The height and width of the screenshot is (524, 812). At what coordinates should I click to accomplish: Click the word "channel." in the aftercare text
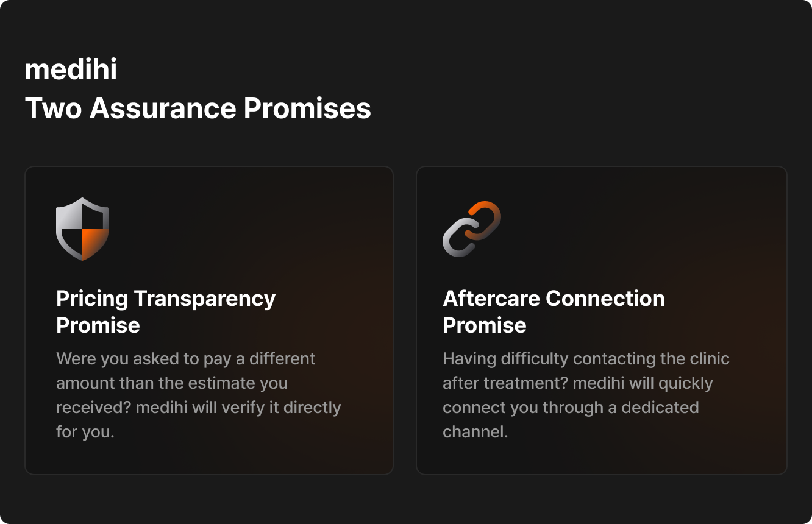point(475,432)
